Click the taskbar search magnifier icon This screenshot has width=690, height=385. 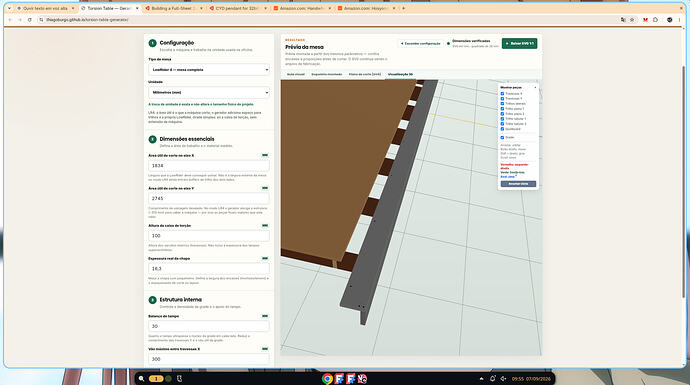coord(141,378)
